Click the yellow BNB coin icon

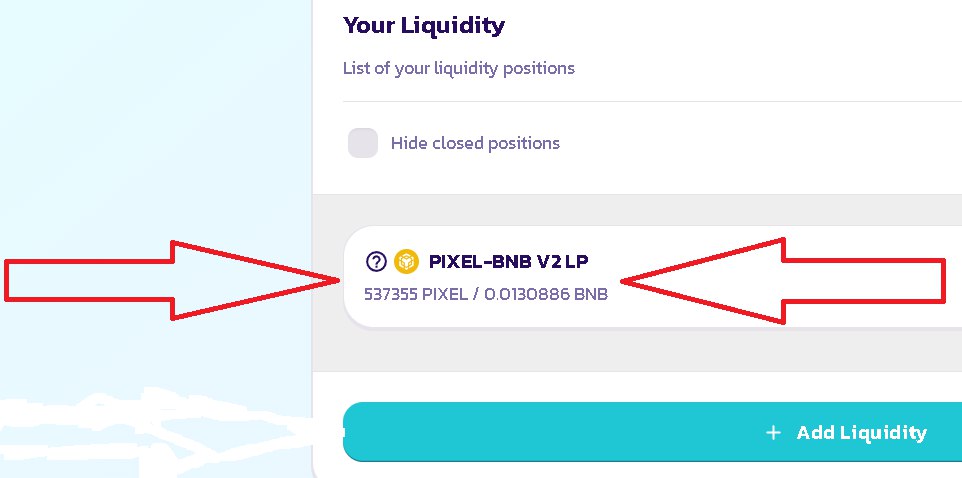[x=405, y=262]
